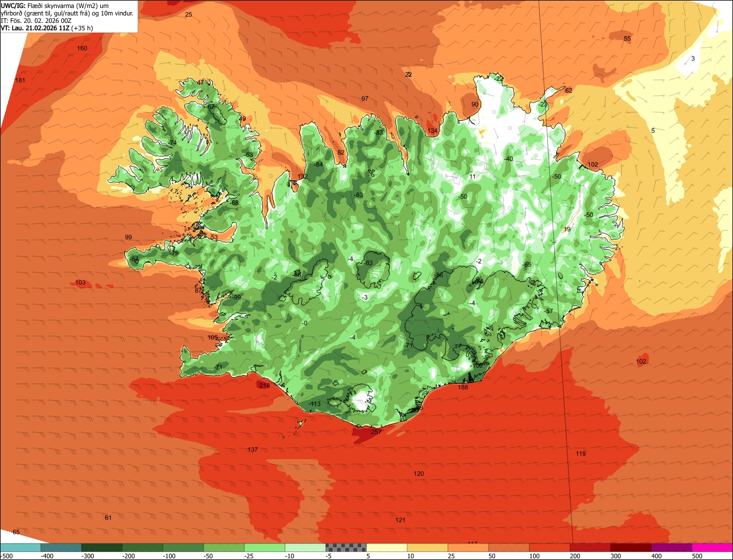Click the '-79' value on Snæfellsnes peninsula
Screen dimensions: 733x560
click(174, 253)
